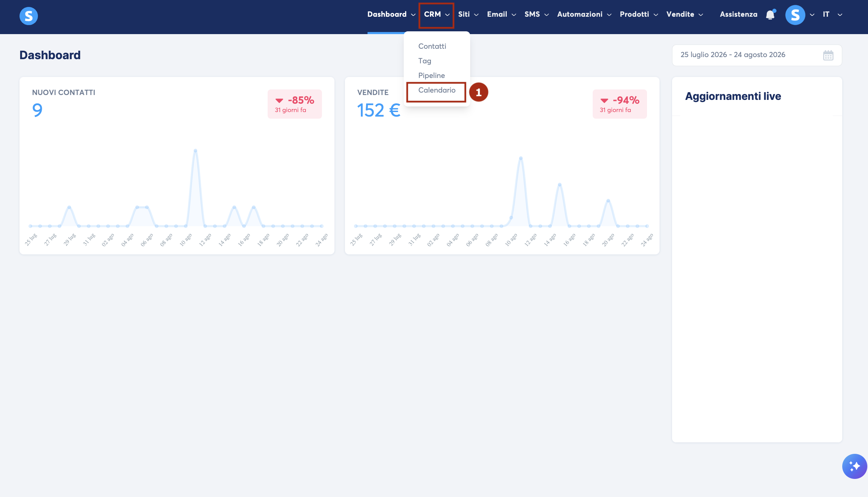Open the Assistenza link
The width and height of the screenshot is (868, 497).
click(739, 15)
